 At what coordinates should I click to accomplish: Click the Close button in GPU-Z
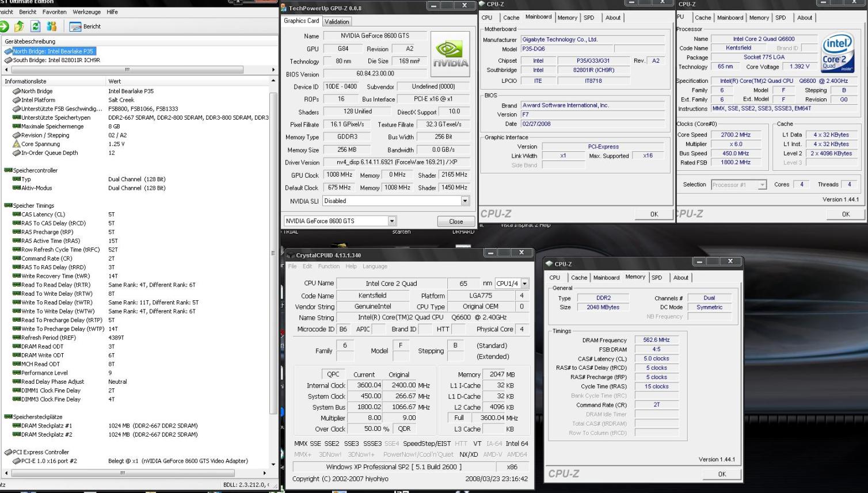(x=456, y=221)
